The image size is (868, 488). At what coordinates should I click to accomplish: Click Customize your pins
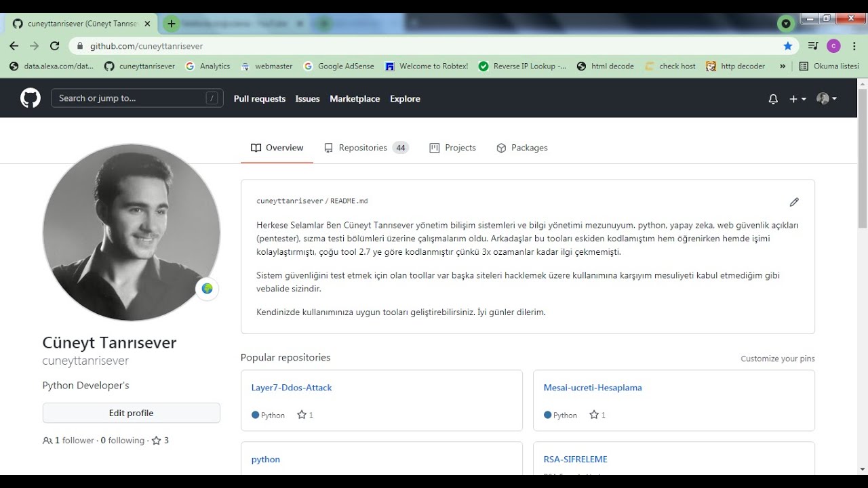777,359
